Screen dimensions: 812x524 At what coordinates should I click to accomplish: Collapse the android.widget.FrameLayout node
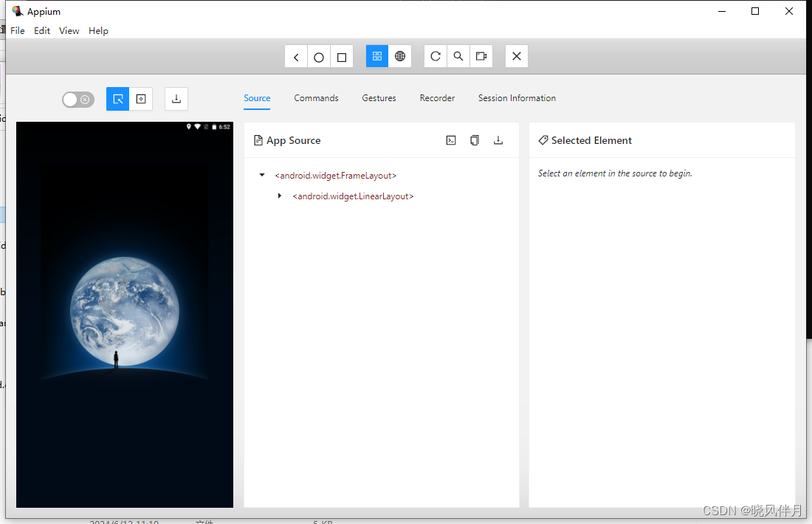click(262, 176)
